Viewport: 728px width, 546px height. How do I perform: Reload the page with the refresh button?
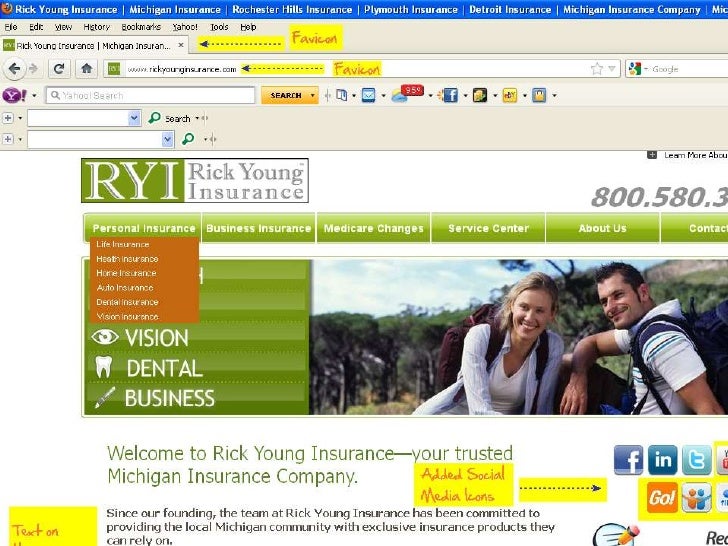pos(58,69)
